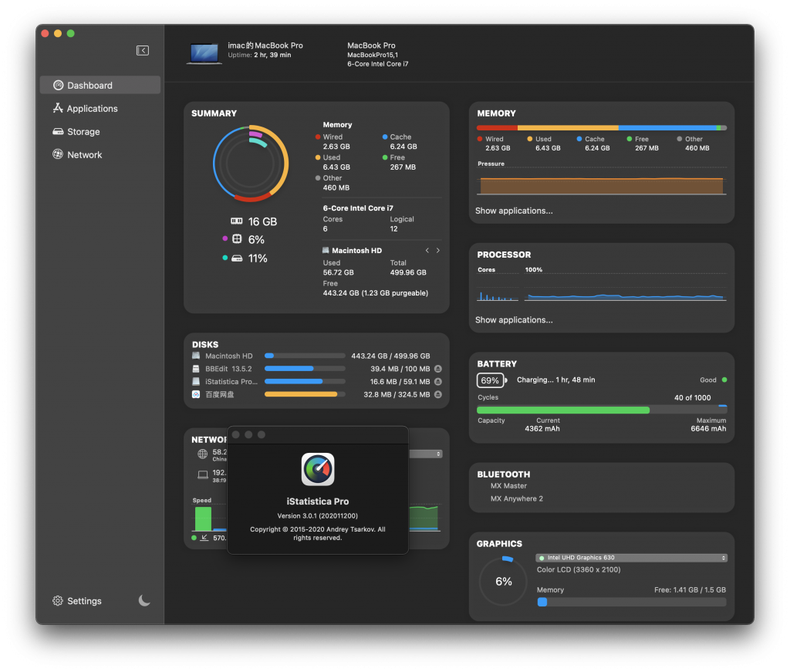Image resolution: width=790 pixels, height=672 pixels.
Task: Click the version text in the About window
Action: [317, 516]
